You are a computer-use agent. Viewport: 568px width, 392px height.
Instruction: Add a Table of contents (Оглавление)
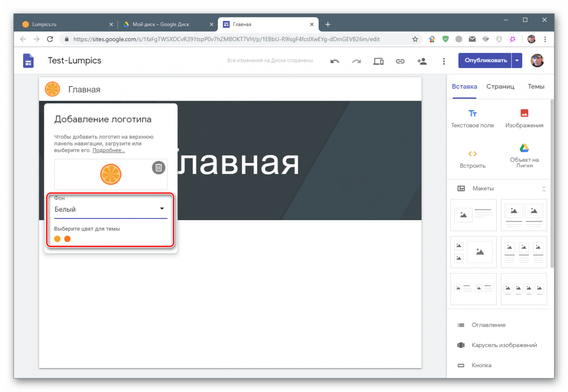click(481, 325)
